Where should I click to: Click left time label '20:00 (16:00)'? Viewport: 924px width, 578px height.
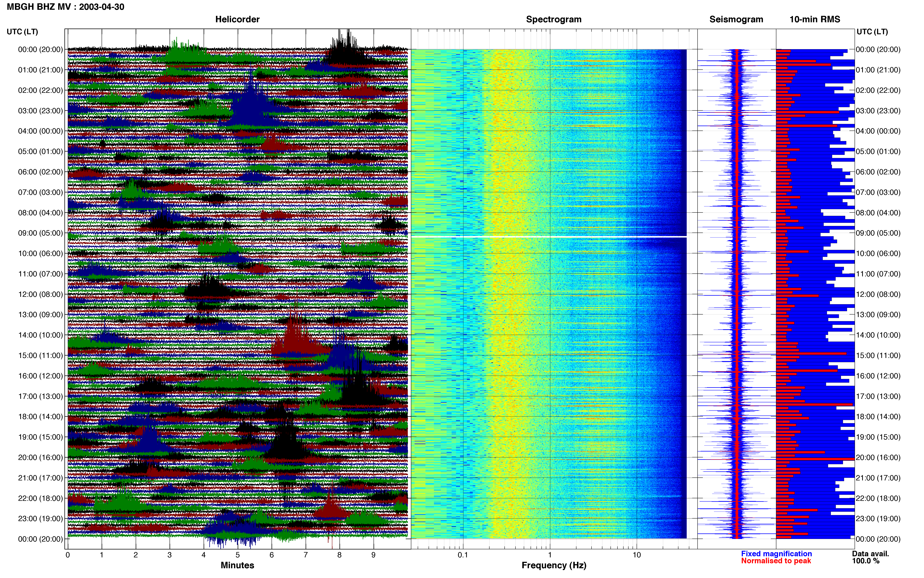[x=41, y=458]
